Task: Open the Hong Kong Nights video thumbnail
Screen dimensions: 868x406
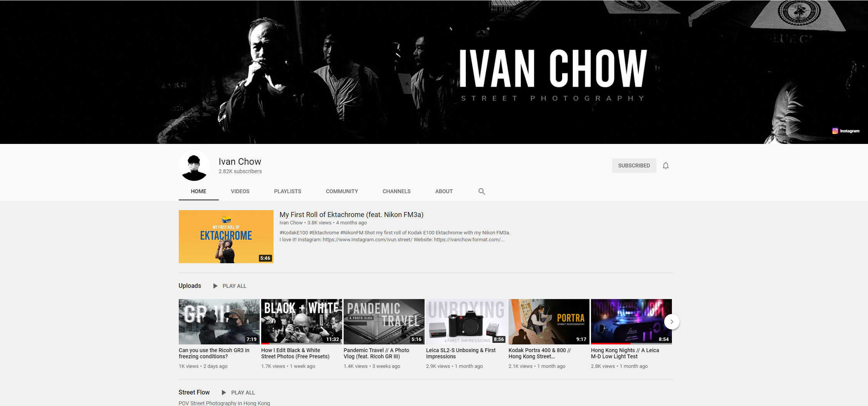Action: (x=631, y=322)
